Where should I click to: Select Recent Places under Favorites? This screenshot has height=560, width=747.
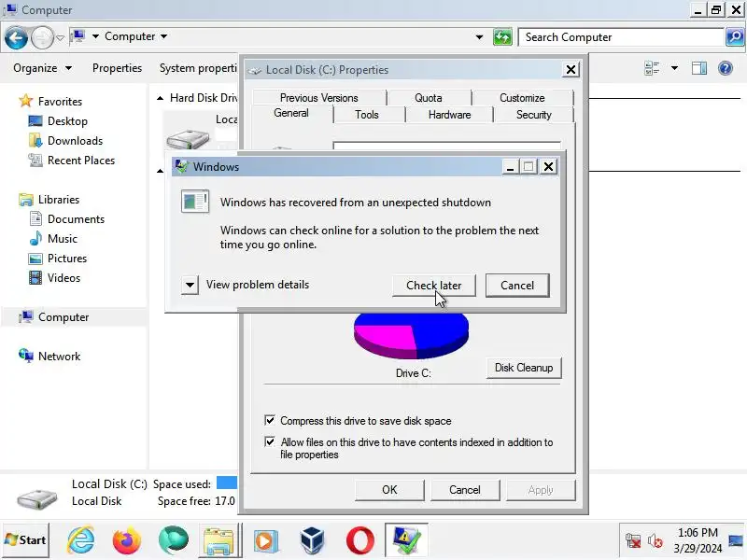72,160
